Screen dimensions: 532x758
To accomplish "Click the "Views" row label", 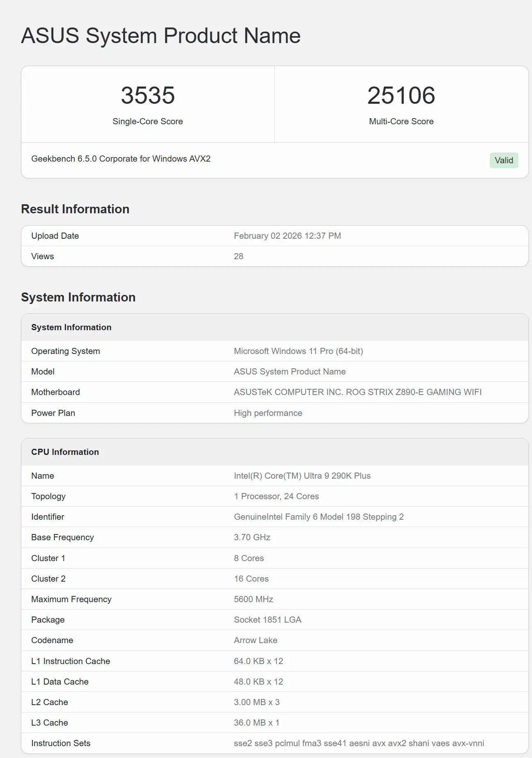I will pyautogui.click(x=43, y=256).
